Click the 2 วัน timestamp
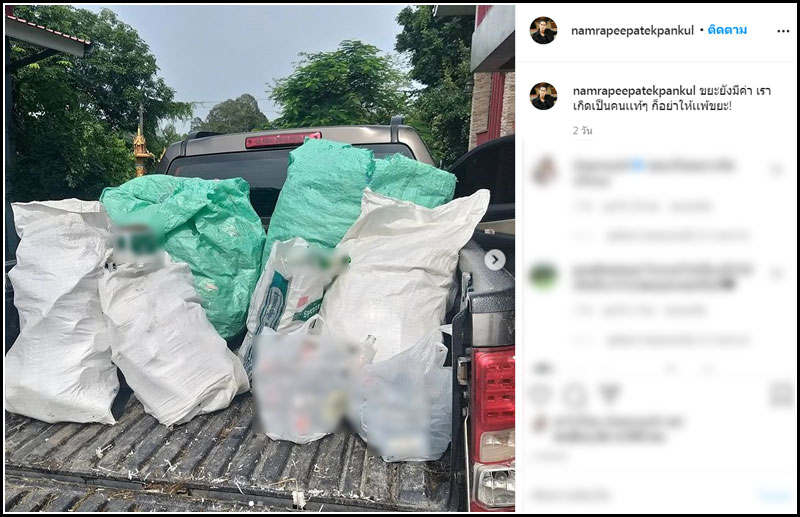This screenshot has height=517, width=800. click(582, 131)
